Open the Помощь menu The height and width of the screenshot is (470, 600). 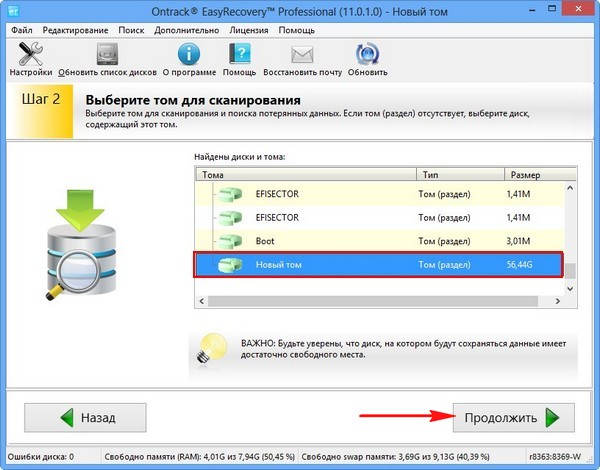[297, 30]
